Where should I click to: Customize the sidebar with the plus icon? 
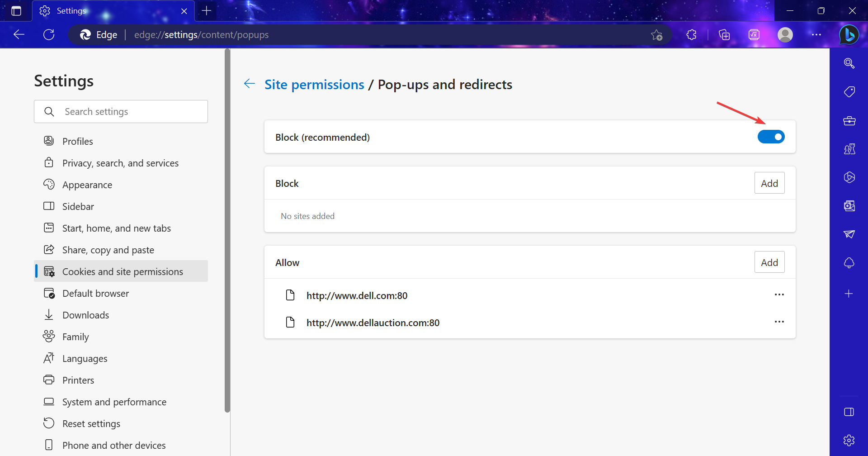tap(849, 294)
